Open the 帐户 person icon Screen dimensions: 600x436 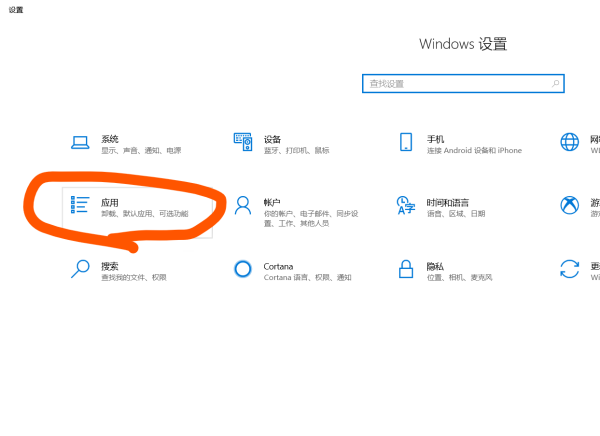coord(243,205)
